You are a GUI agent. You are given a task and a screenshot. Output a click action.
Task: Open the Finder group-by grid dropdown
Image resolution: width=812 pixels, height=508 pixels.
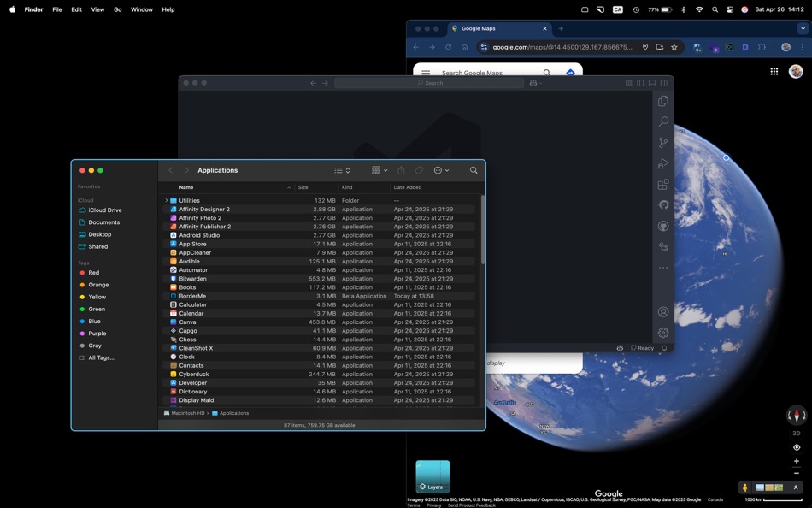[x=380, y=170]
